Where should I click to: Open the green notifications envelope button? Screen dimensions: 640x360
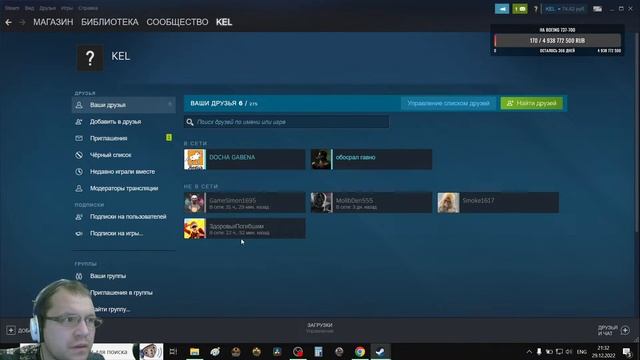click(520, 9)
